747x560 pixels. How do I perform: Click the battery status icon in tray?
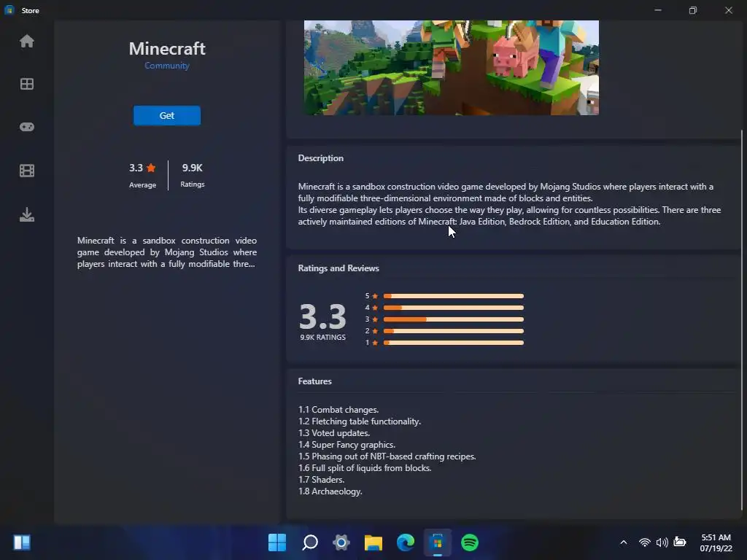pos(680,542)
